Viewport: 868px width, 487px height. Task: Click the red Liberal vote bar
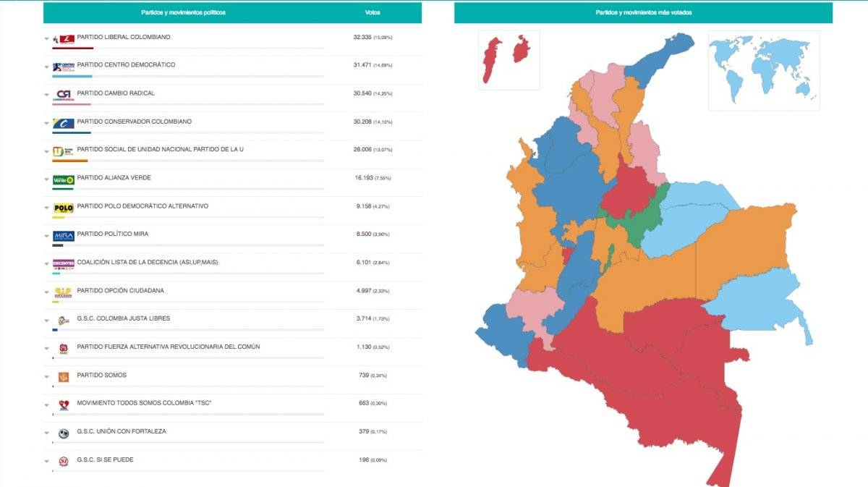(72, 48)
